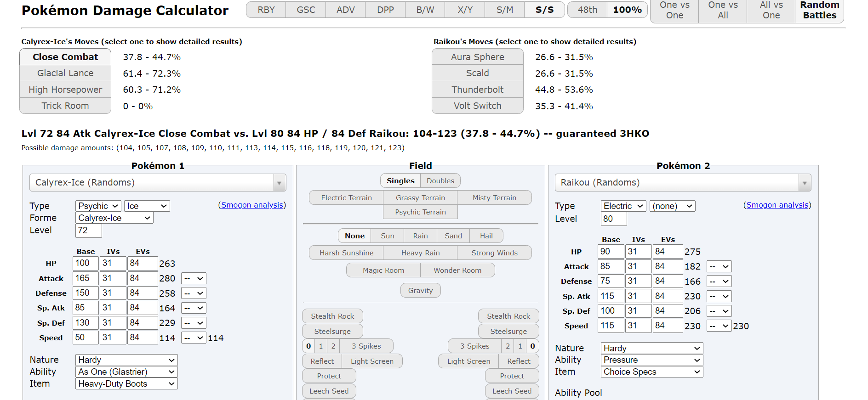Click Raikou's Sp. Atk EVs field
868x400 pixels.
click(668, 296)
